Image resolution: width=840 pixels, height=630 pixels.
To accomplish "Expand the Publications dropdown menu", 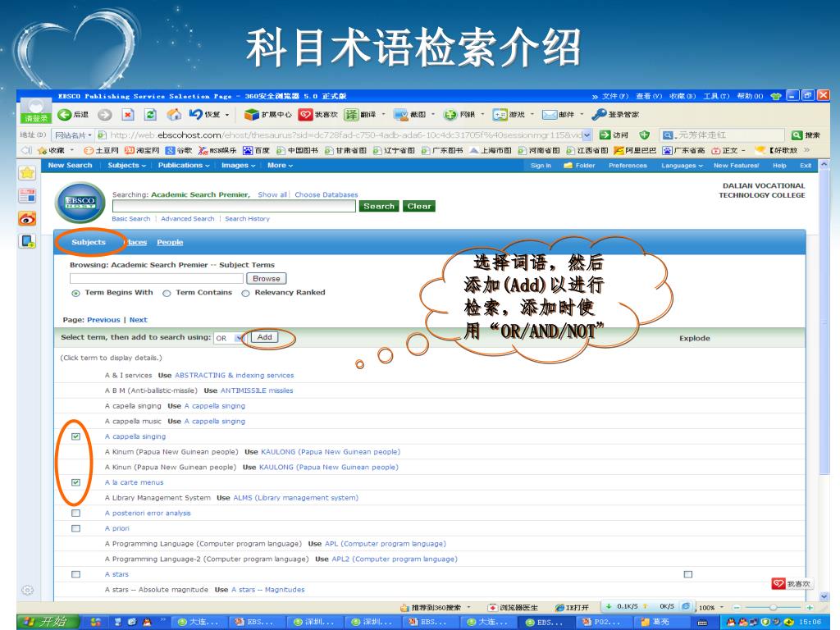I will [x=184, y=166].
